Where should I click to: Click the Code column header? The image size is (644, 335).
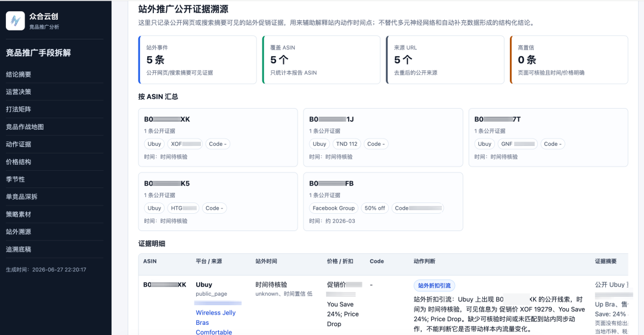coord(377,262)
